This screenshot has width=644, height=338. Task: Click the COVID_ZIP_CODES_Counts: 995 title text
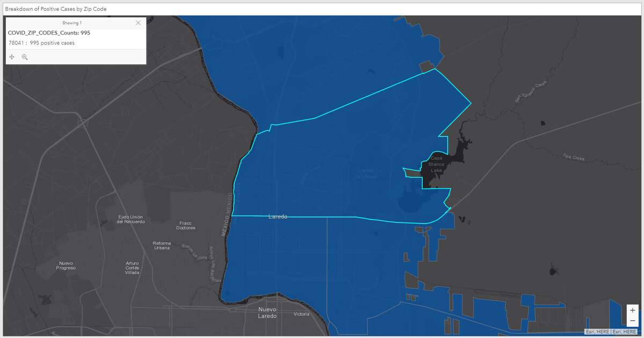49,32
